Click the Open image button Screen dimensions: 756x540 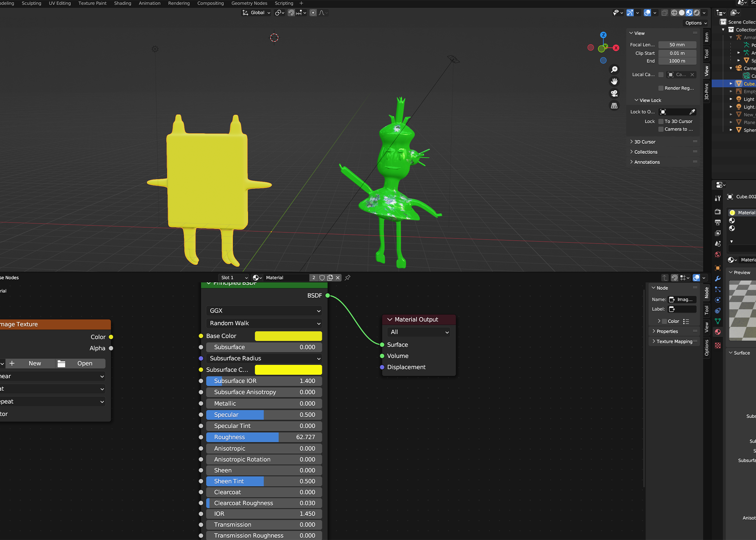(x=81, y=364)
